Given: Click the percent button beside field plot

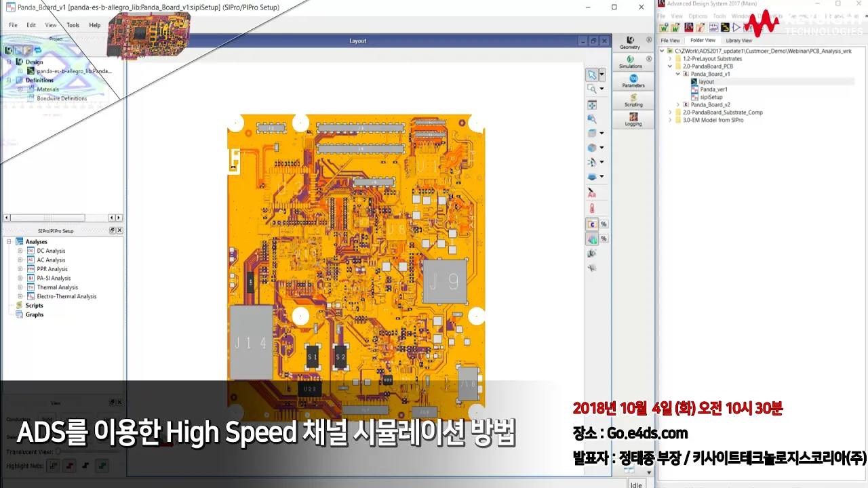Looking at the screenshot, I should tap(604, 239).
